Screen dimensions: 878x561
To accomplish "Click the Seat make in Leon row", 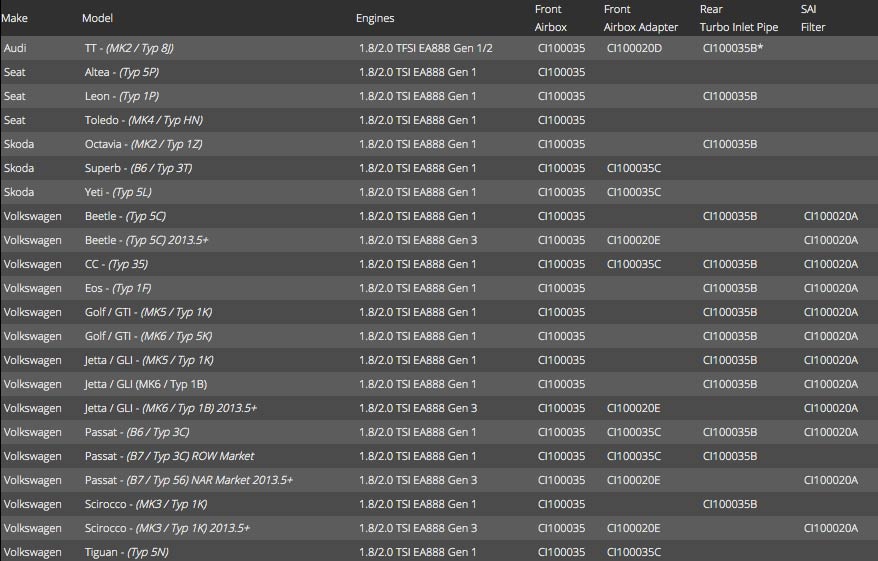I will coord(15,96).
